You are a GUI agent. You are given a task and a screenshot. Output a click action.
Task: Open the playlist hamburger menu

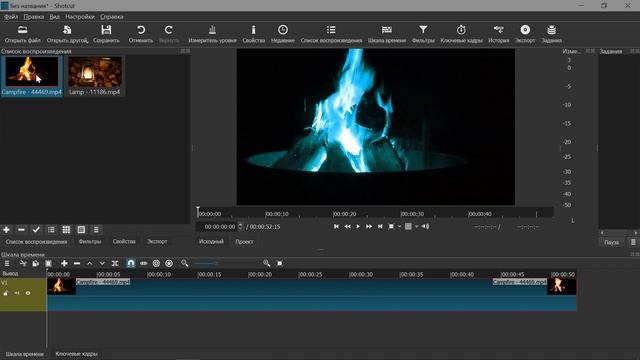click(96, 230)
